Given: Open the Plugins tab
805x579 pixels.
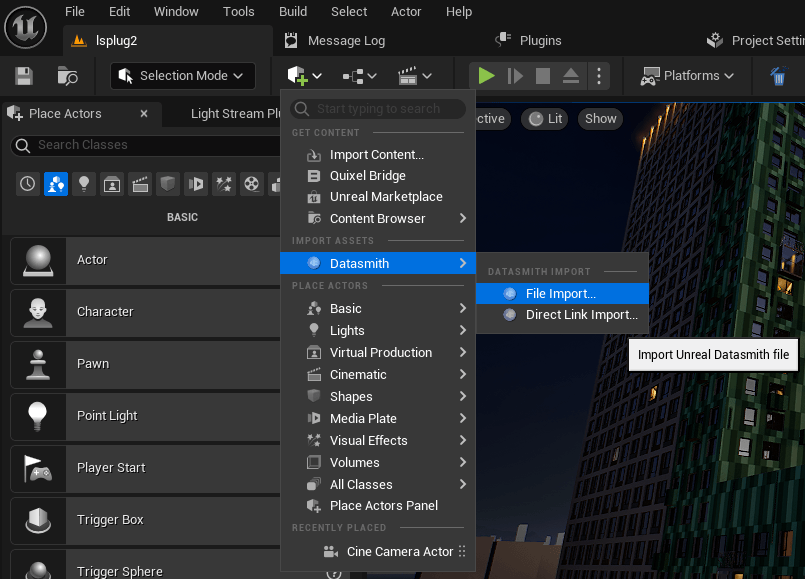Looking at the screenshot, I should coord(528,41).
